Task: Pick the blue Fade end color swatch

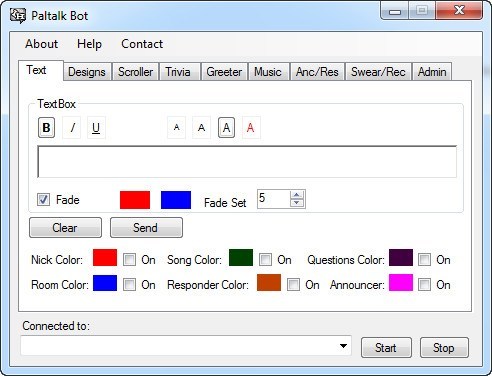Action: 176,200
